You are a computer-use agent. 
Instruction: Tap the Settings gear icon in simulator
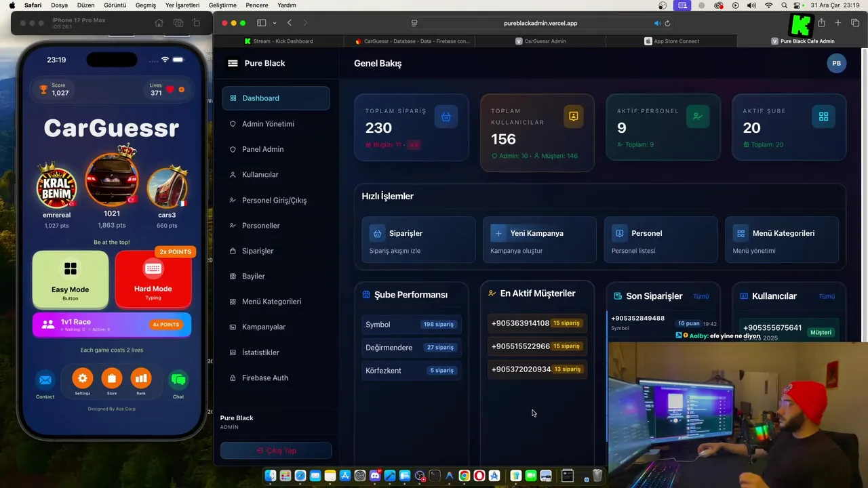(83, 378)
